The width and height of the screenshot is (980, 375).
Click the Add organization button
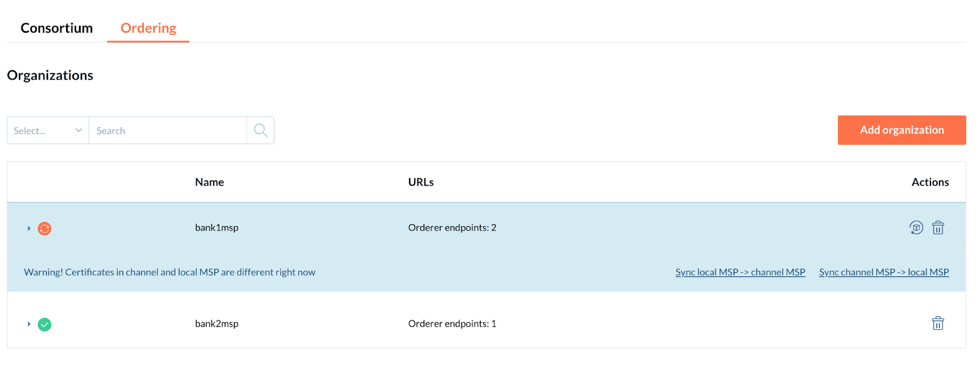[901, 130]
